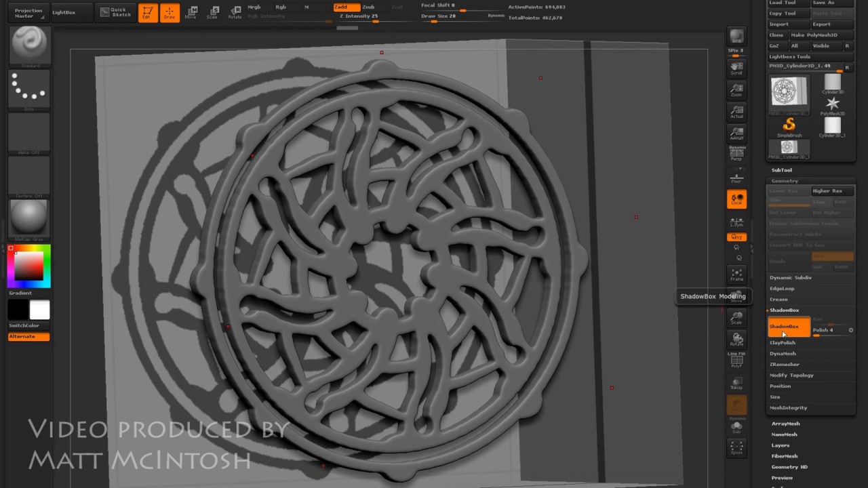Toggle L.Sym local symmetry

[x=736, y=221]
